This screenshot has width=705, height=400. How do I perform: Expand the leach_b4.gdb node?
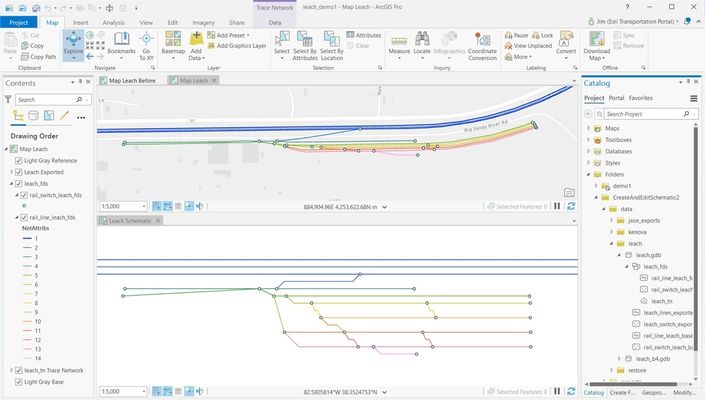[620, 359]
